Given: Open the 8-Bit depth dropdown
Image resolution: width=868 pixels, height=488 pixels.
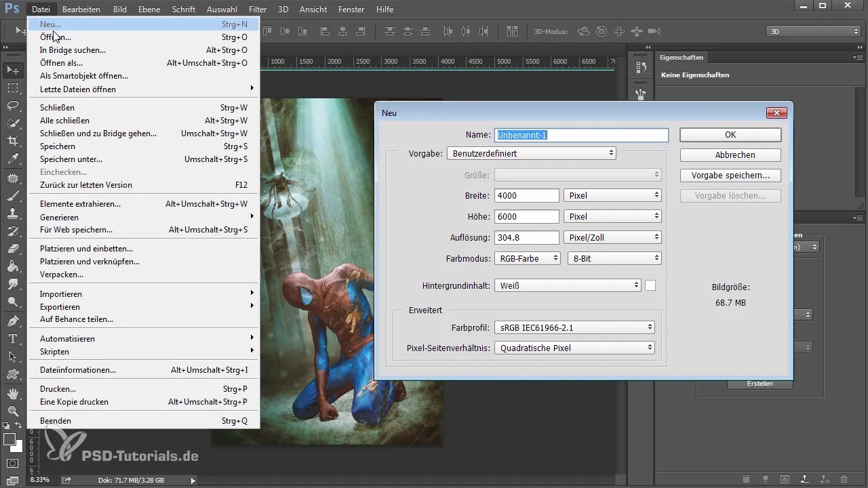Looking at the screenshot, I should coord(614,258).
